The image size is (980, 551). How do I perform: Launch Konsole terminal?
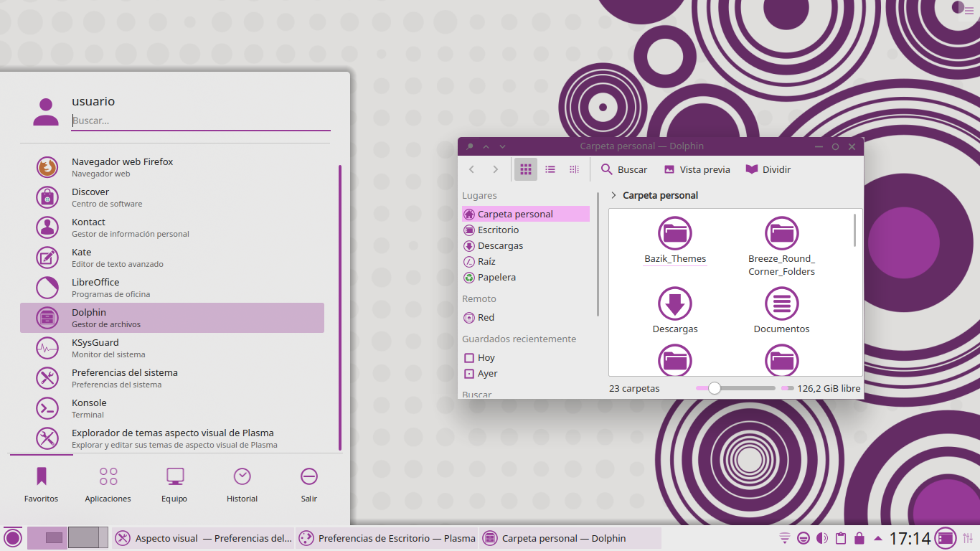point(172,408)
